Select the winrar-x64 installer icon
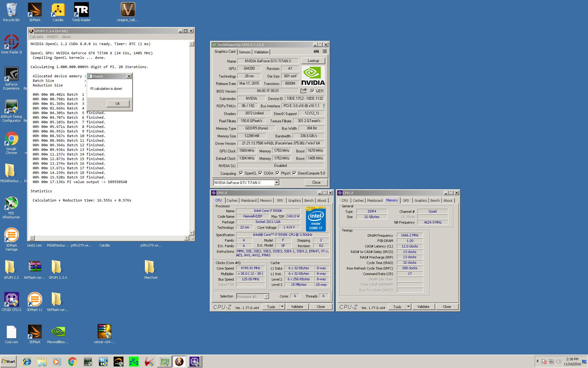This screenshot has height=368, width=588. [104, 334]
